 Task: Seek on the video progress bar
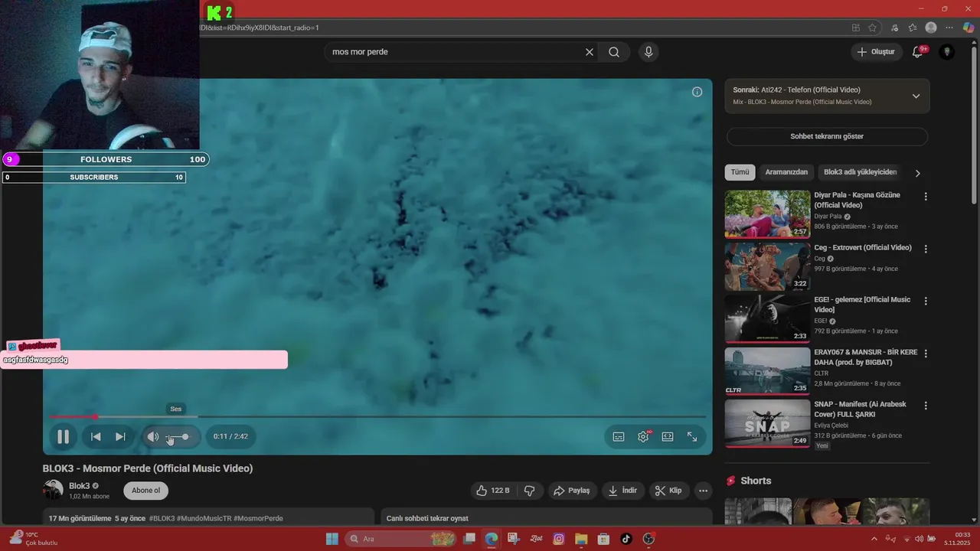pyautogui.click(x=377, y=417)
